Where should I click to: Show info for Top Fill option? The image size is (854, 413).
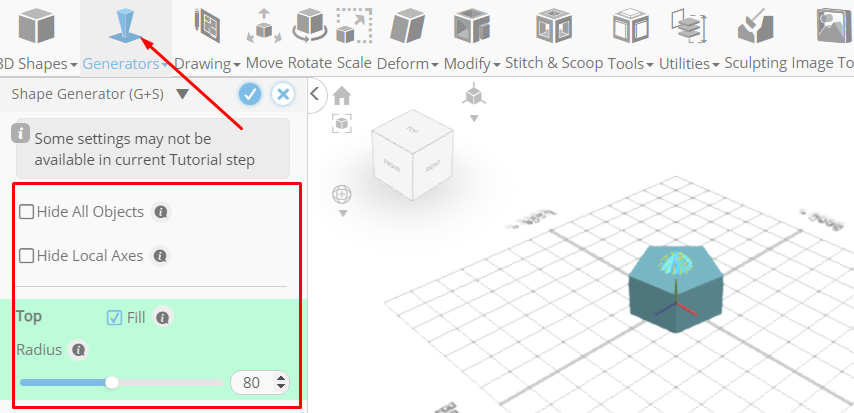point(162,317)
